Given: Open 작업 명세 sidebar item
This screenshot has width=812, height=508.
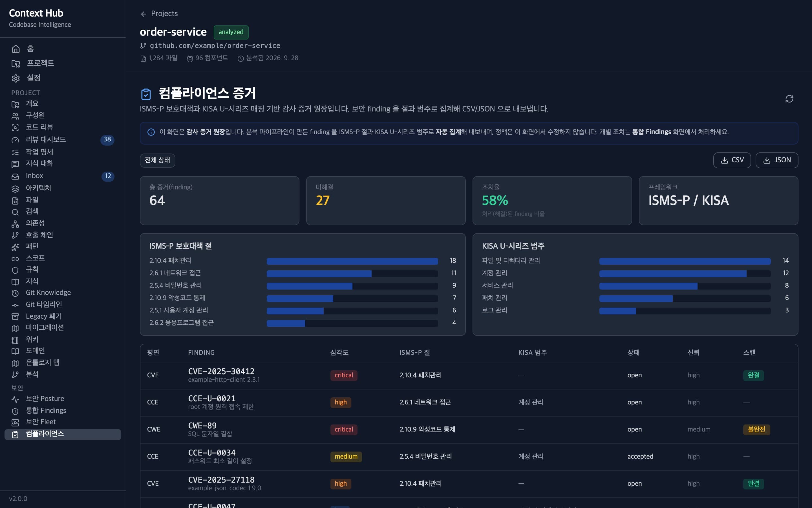Looking at the screenshot, I should [x=63, y=152].
